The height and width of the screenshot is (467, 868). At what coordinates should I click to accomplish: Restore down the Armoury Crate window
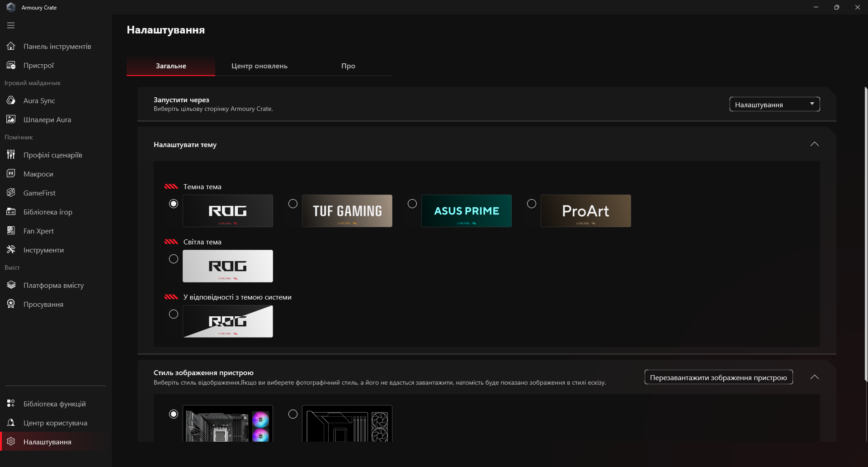pyautogui.click(x=837, y=7)
